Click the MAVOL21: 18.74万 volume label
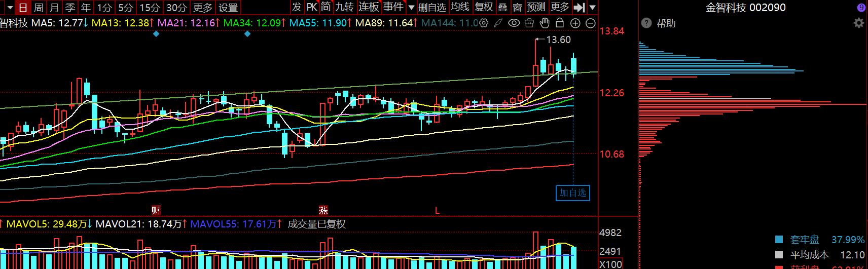This screenshot has width=868, height=269. [x=140, y=224]
